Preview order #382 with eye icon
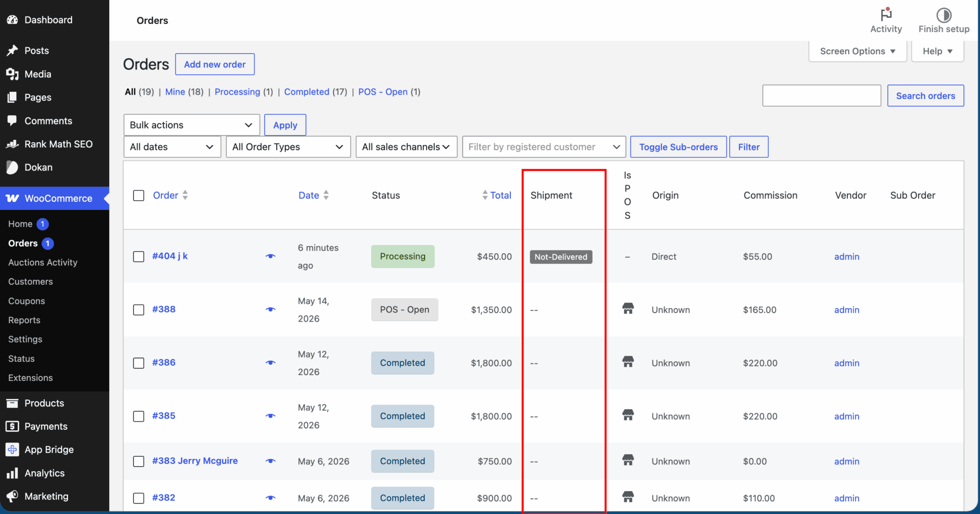Viewport: 980px width, 514px height. pos(271,498)
